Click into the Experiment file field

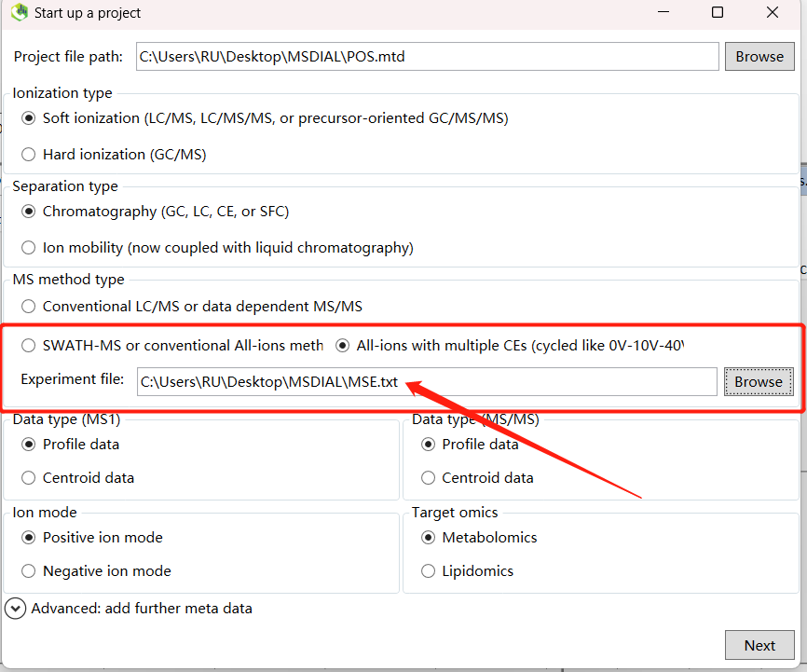pos(427,381)
